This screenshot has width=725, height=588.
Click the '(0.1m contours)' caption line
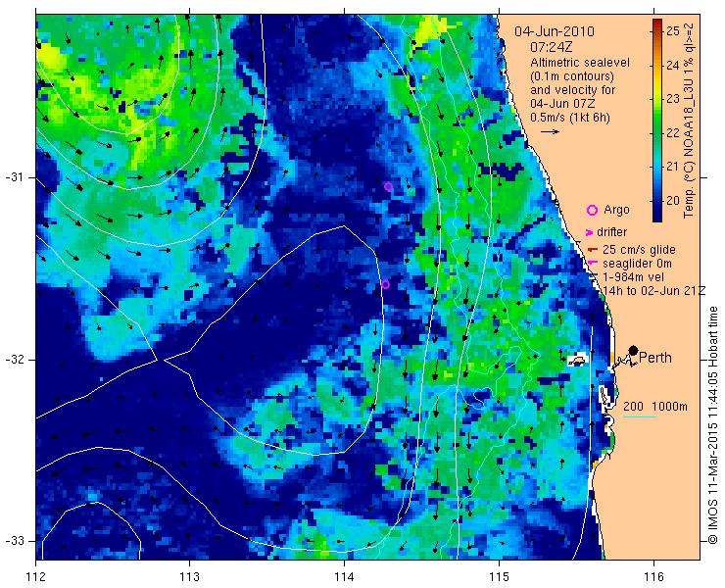572,75
